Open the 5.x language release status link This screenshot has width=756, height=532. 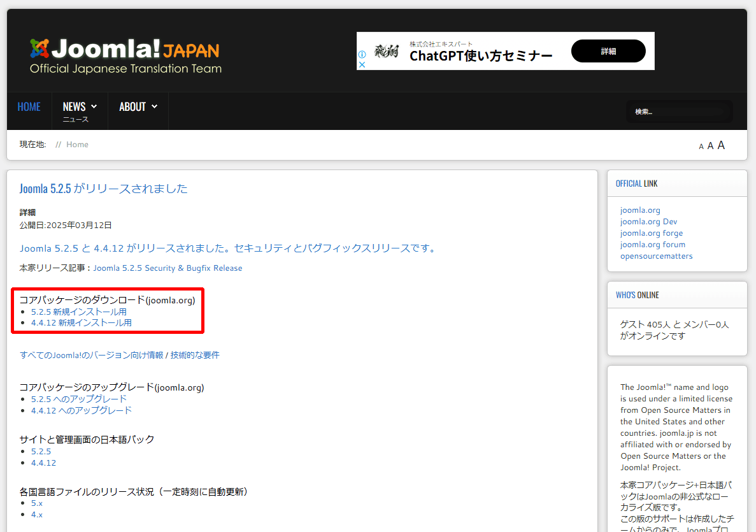[37, 503]
